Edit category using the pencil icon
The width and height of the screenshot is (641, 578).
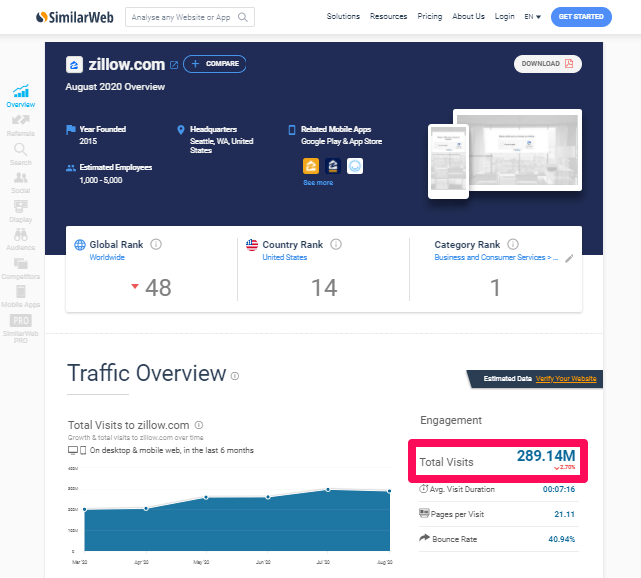tap(569, 258)
